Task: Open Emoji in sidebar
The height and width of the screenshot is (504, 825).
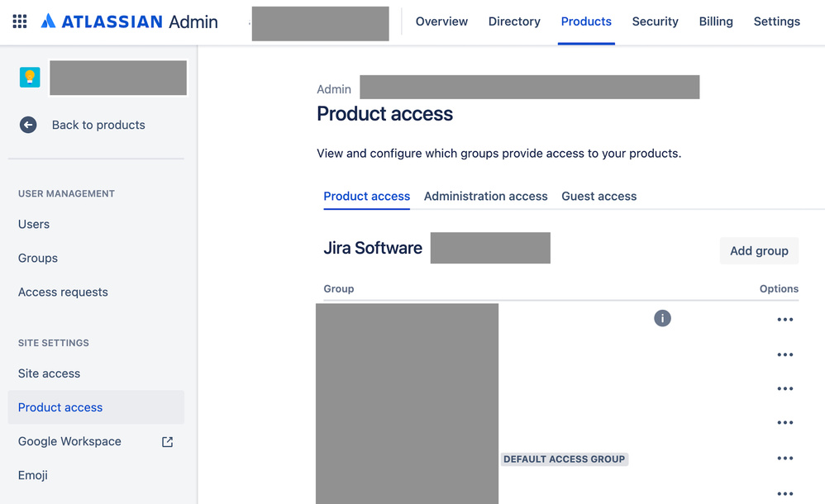Action: [32, 476]
